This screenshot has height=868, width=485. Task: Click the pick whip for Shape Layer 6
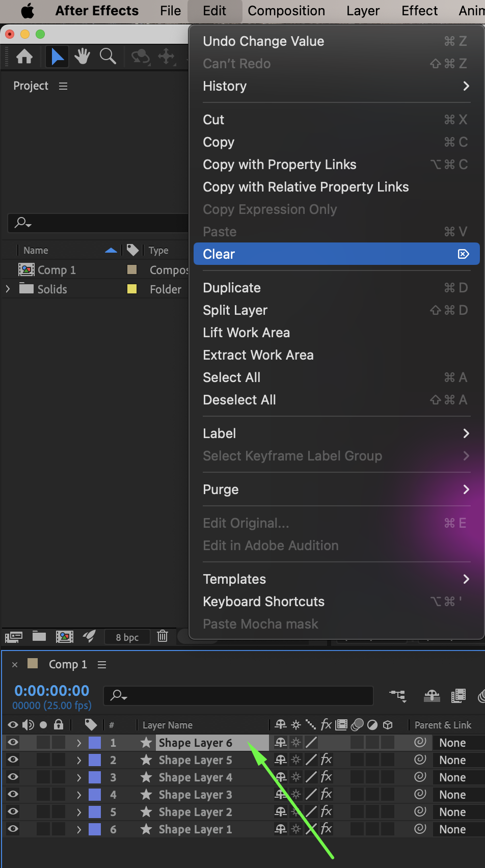pyautogui.click(x=420, y=743)
